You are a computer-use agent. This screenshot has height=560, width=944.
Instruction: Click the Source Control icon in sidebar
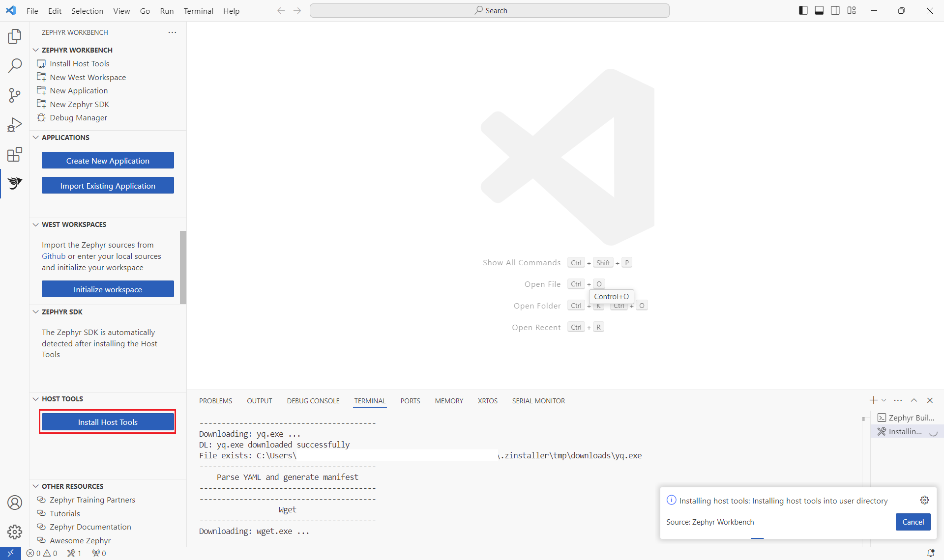tap(15, 95)
